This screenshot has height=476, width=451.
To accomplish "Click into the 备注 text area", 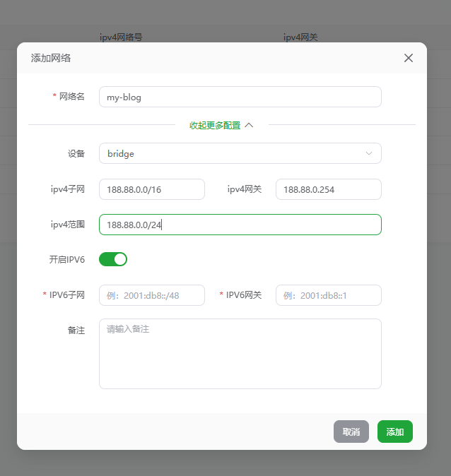I will (240, 353).
